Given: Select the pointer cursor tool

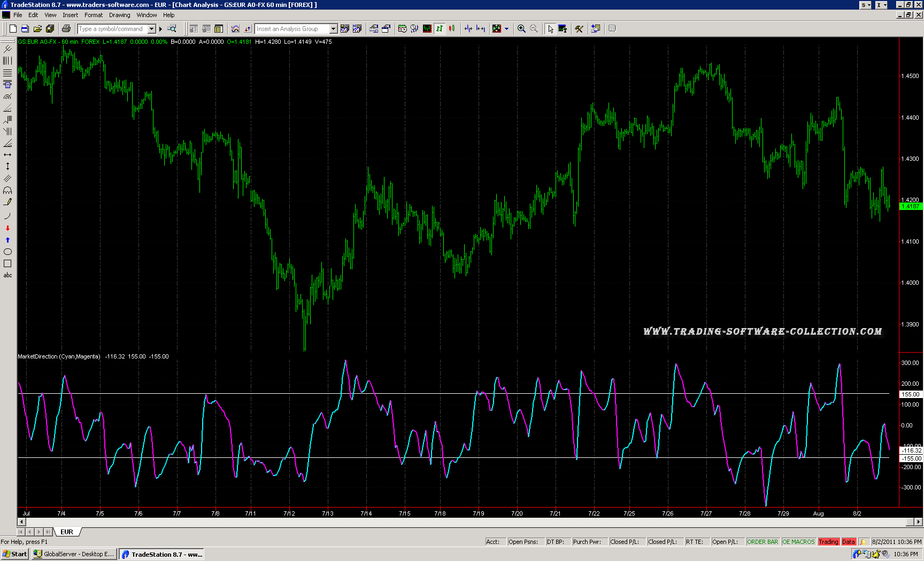Looking at the screenshot, I should (550, 29).
